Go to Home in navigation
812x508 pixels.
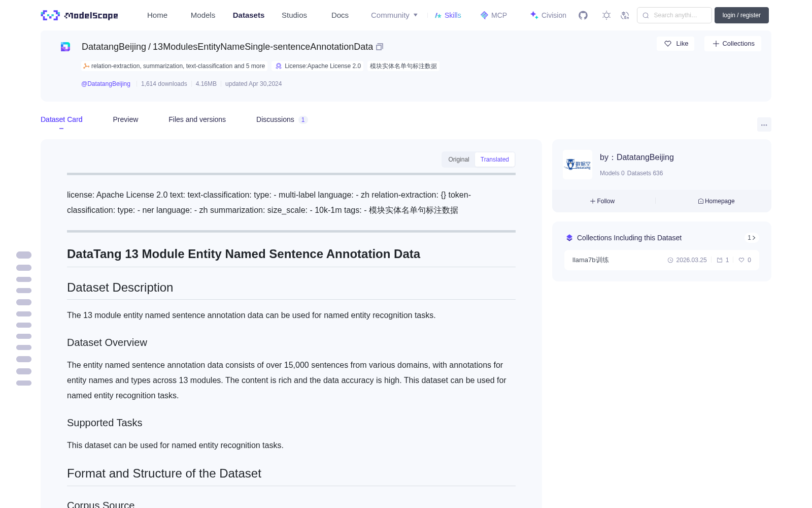157,15
